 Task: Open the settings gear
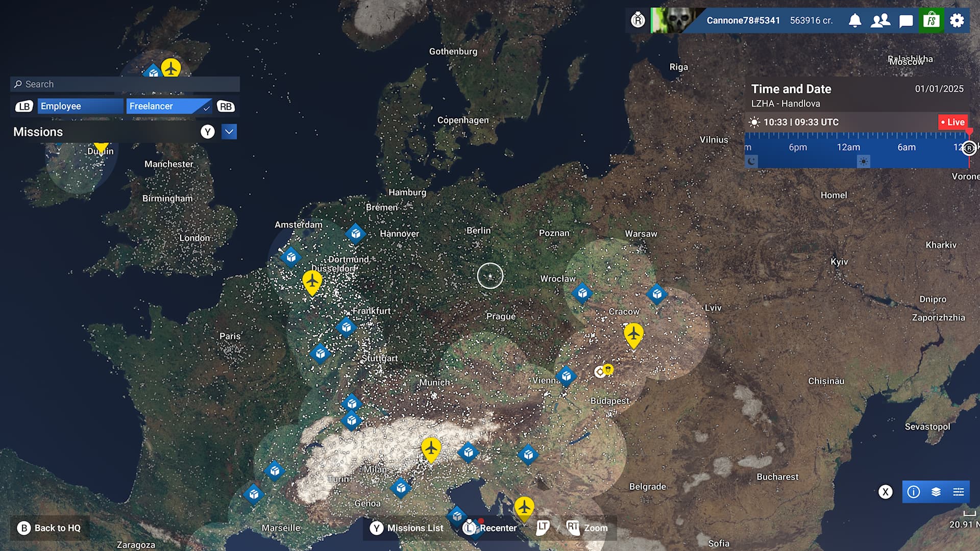[x=957, y=20]
